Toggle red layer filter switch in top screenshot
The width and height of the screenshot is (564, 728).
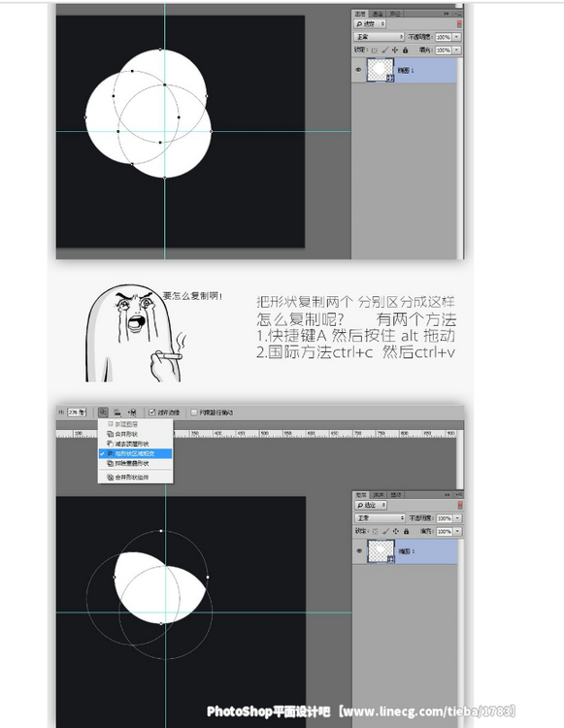(x=459, y=24)
